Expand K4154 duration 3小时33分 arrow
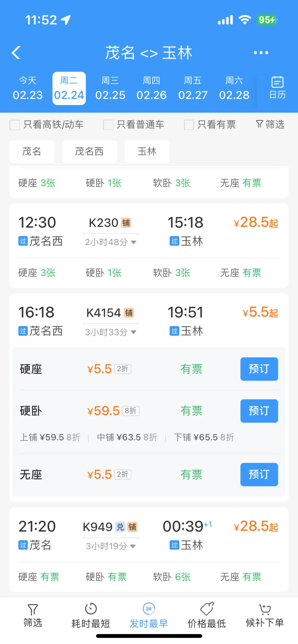Viewport: 298px width, 644px height. (x=134, y=332)
